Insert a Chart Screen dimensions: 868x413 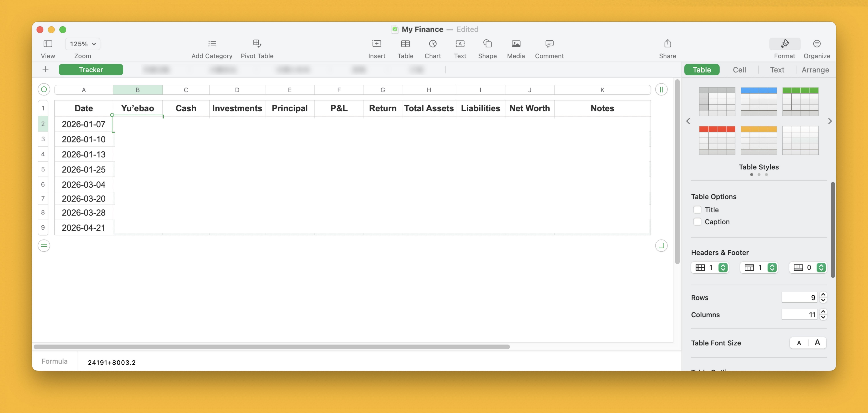coord(433,44)
